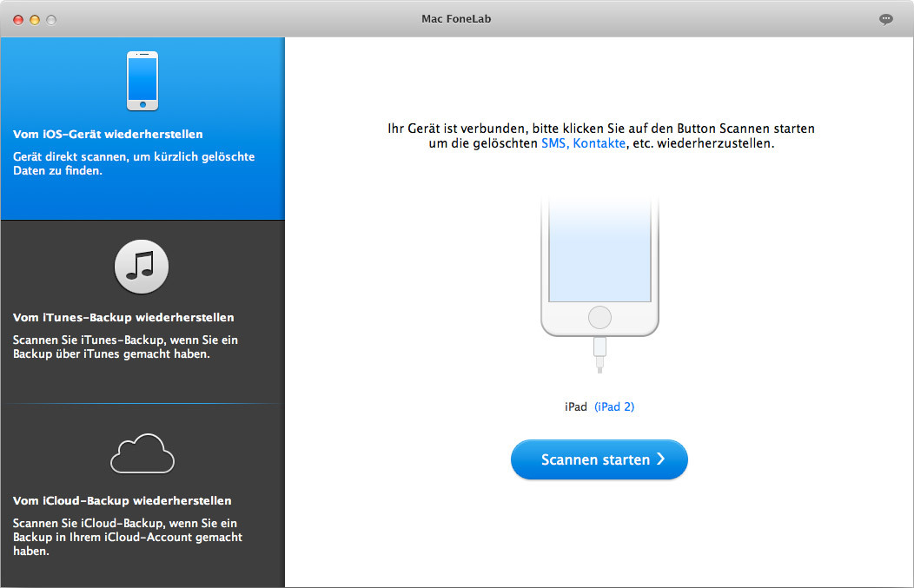This screenshot has width=914, height=588.
Task: Click text 'Backup in Ihrem iCloud-Account gemacht'
Action: [128, 537]
